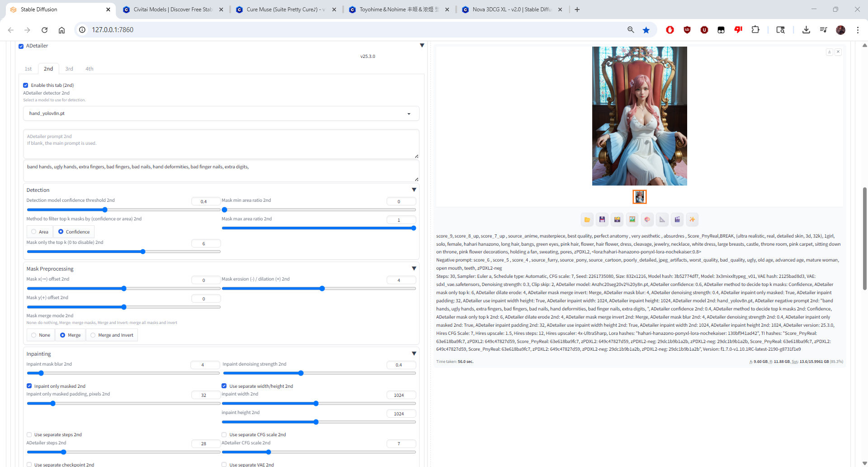Send image to extras triangle-ruler icon
The height and width of the screenshot is (467, 868).
(662, 219)
